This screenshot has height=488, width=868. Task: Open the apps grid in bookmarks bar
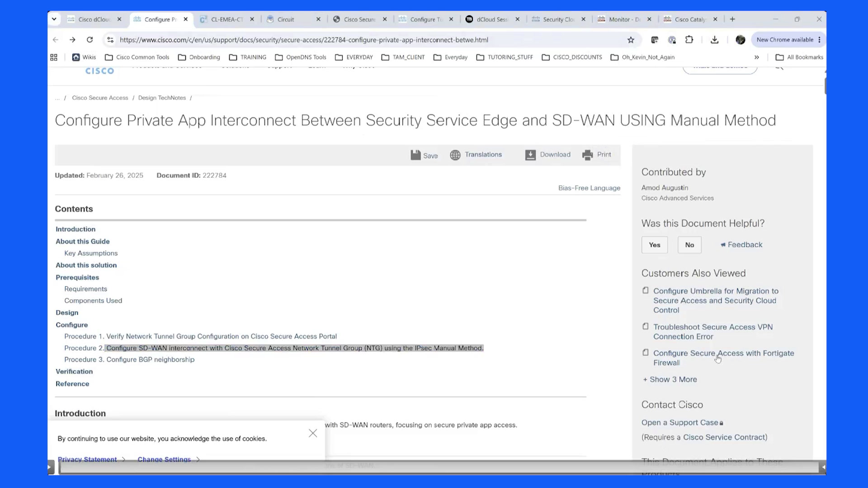click(54, 57)
